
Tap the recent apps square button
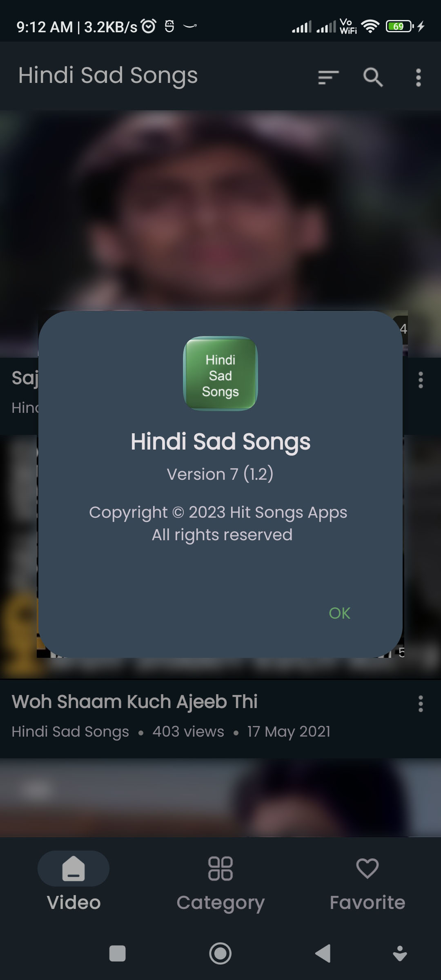coord(118,954)
